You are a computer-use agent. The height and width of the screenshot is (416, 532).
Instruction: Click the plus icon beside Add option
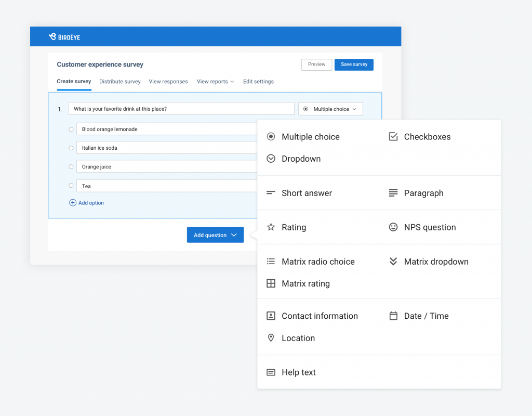point(73,203)
